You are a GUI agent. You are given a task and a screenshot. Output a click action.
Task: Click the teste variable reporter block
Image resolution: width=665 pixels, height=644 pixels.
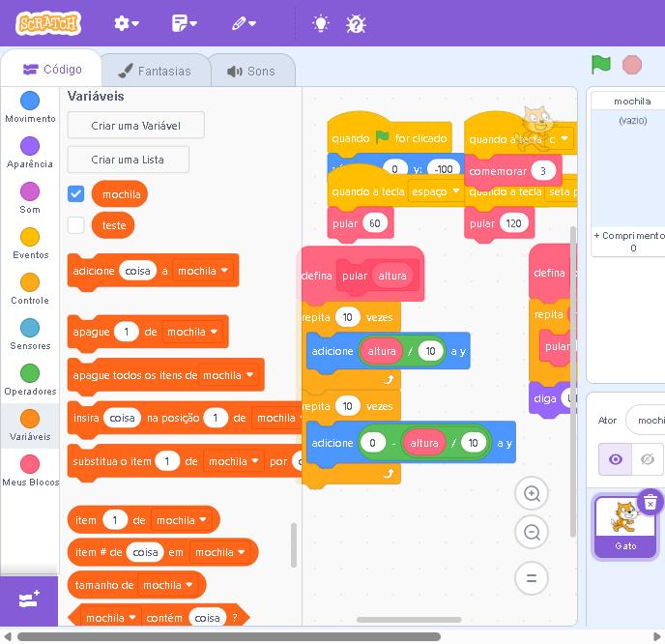coord(113,225)
